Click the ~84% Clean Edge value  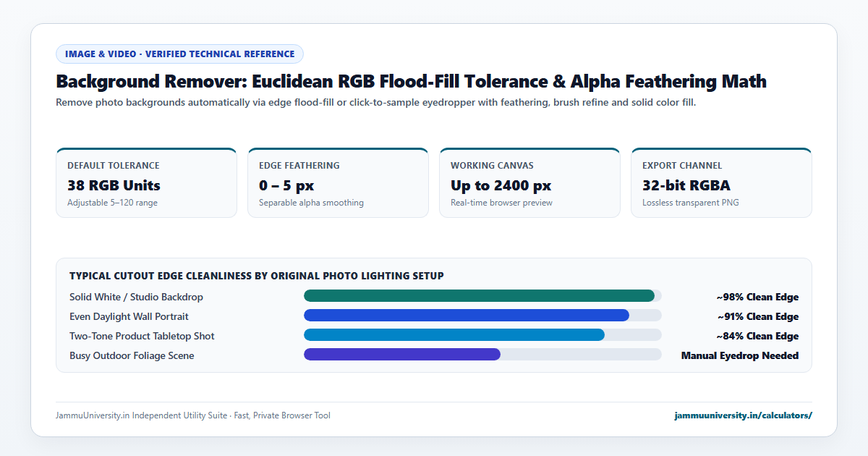(x=757, y=336)
